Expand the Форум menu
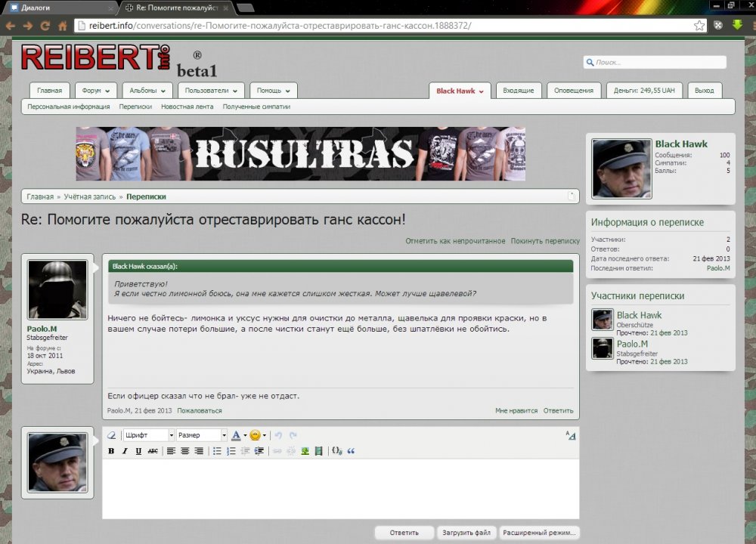Screen dimensions: 756x544 (95, 91)
